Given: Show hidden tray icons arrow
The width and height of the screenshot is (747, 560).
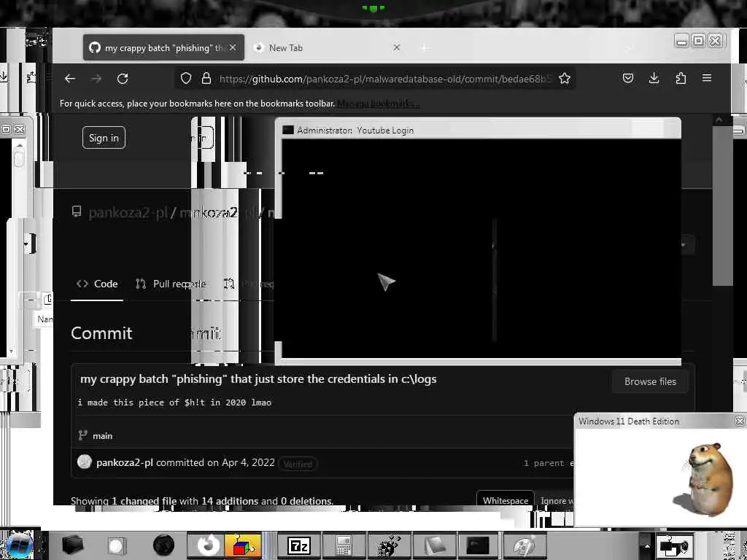Looking at the screenshot, I should tap(646, 545).
